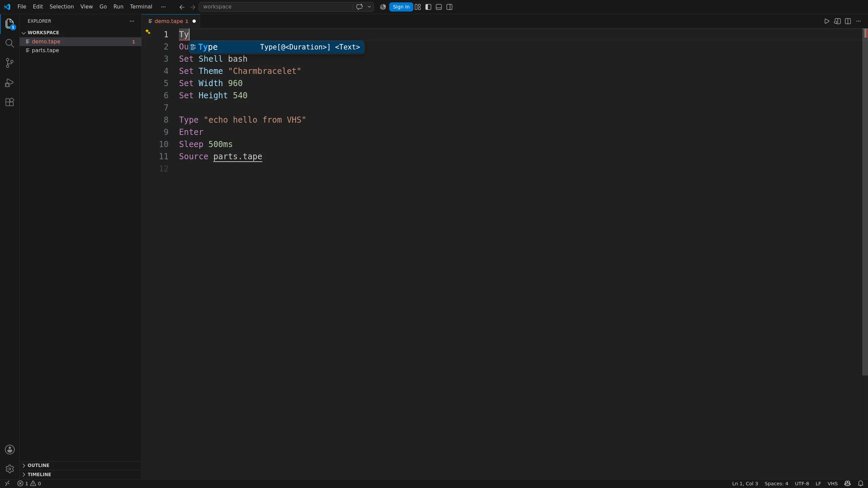Open the Explorer view in activity bar
Image resolution: width=868 pixels, height=488 pixels.
pyautogui.click(x=9, y=24)
